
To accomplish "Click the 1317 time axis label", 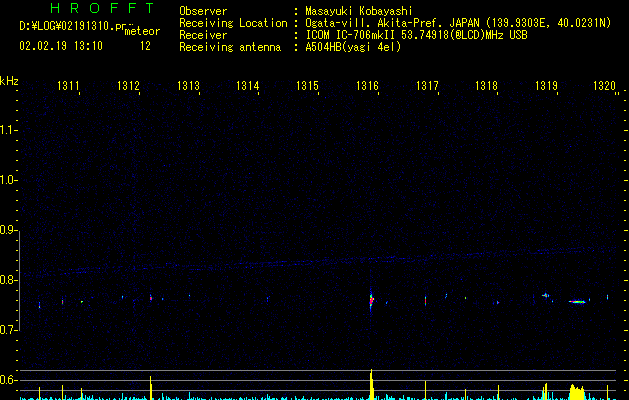I will [427, 86].
